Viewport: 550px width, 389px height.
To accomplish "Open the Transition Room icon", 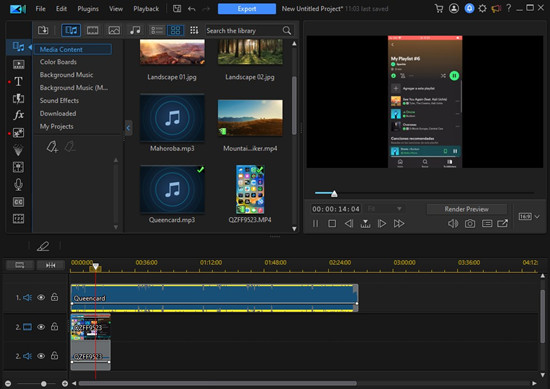I will (18, 99).
